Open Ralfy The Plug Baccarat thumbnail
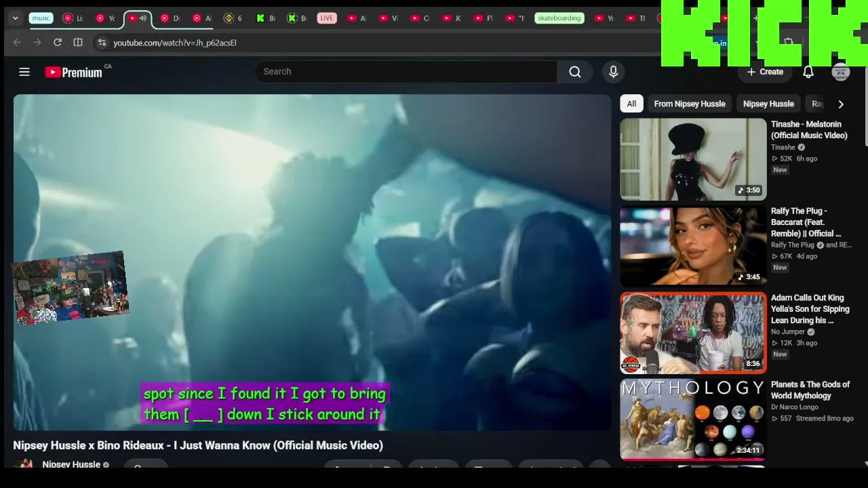 tap(693, 246)
